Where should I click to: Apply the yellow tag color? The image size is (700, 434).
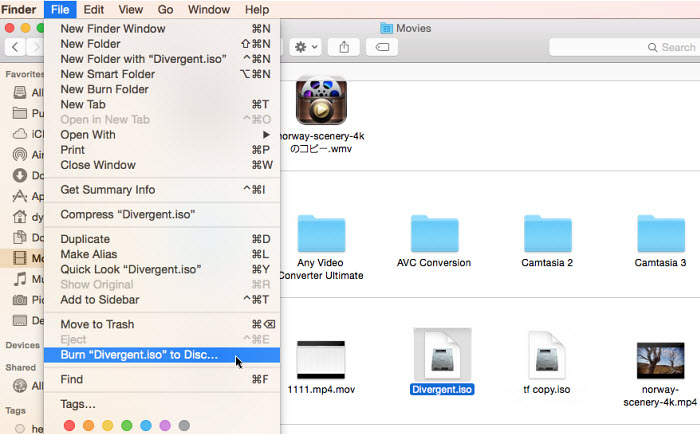[x=108, y=426]
